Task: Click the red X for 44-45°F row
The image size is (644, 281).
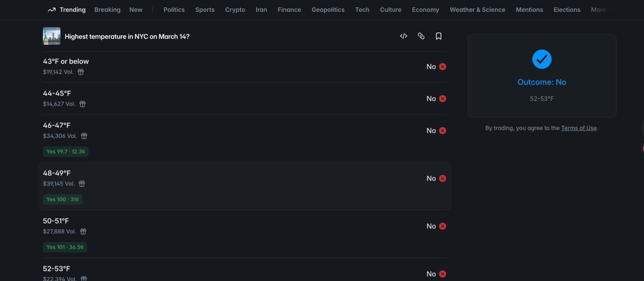Action: [x=443, y=99]
